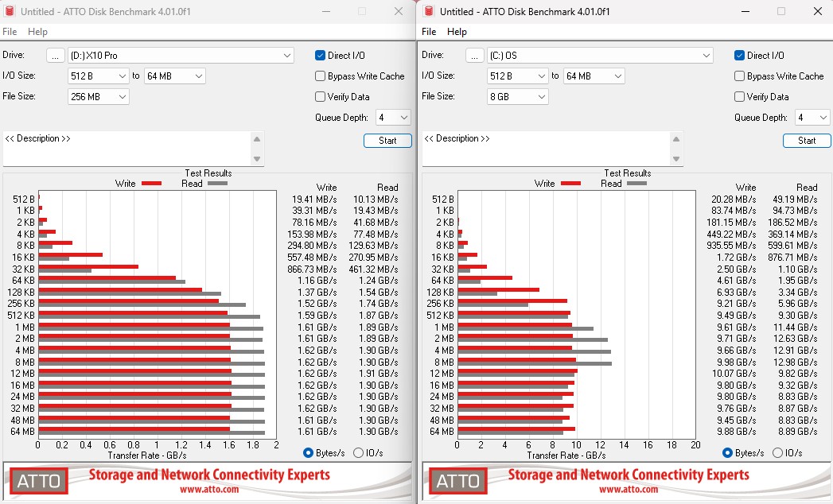Enable Verify Data in left window
The height and width of the screenshot is (504, 833).
coord(320,97)
